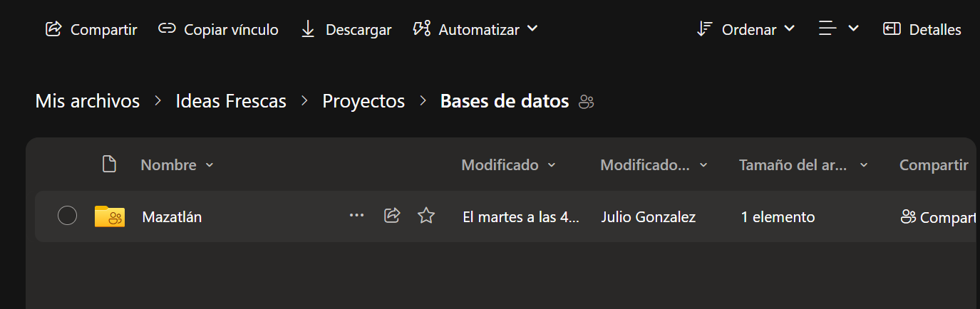Select the Mazatlán row selection circle

pos(67,216)
